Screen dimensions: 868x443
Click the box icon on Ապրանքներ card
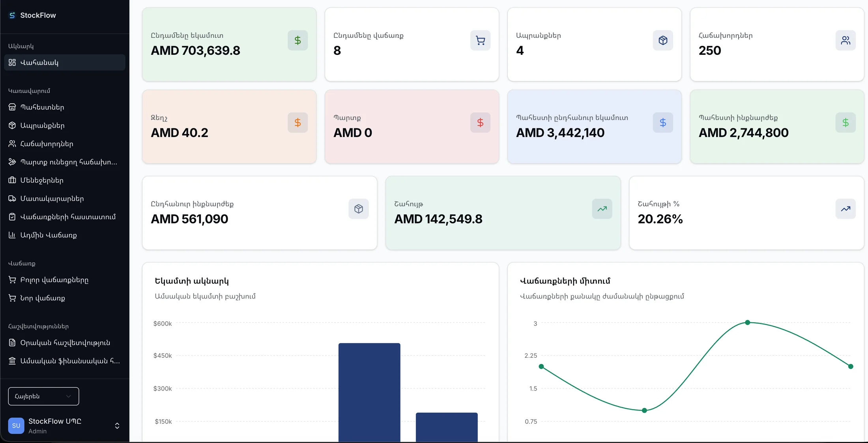[x=663, y=40]
